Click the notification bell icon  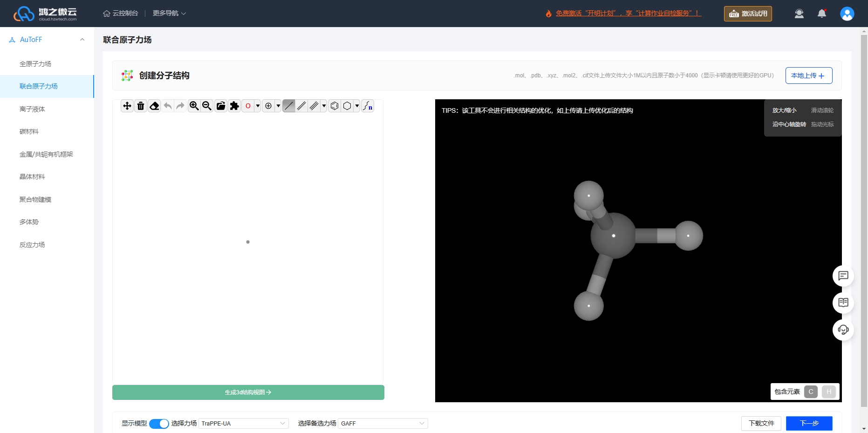[822, 14]
